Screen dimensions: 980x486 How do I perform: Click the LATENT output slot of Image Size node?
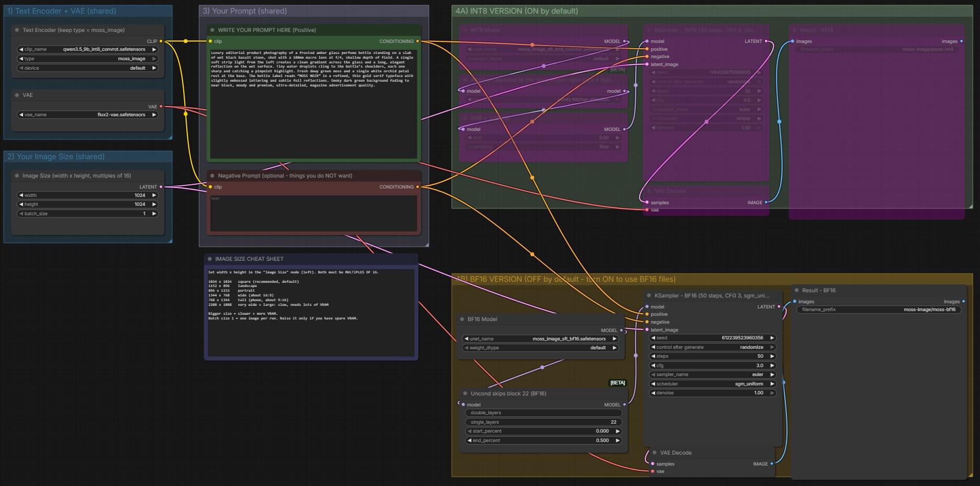[161, 186]
